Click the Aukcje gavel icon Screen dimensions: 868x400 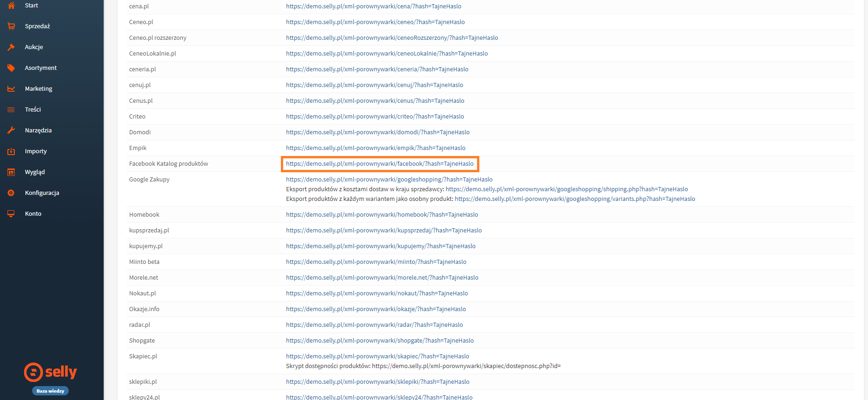pyautogui.click(x=11, y=47)
